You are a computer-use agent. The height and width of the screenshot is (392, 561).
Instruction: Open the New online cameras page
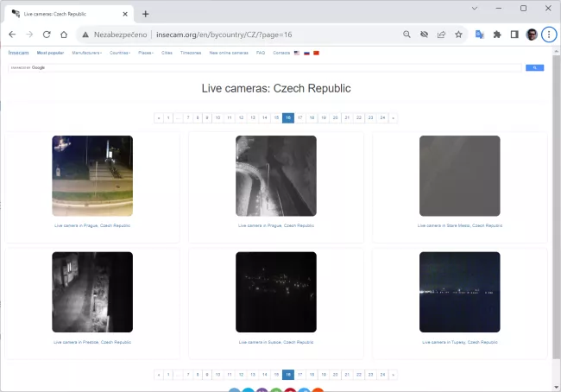228,53
